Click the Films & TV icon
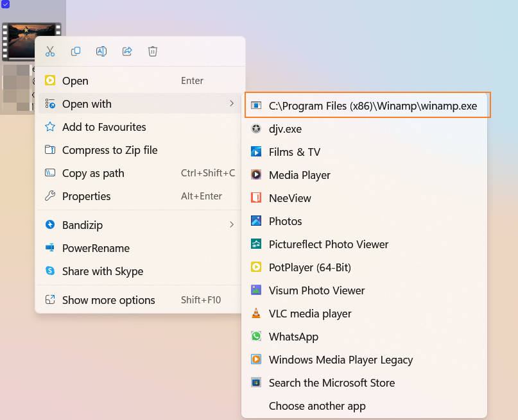 (x=256, y=152)
